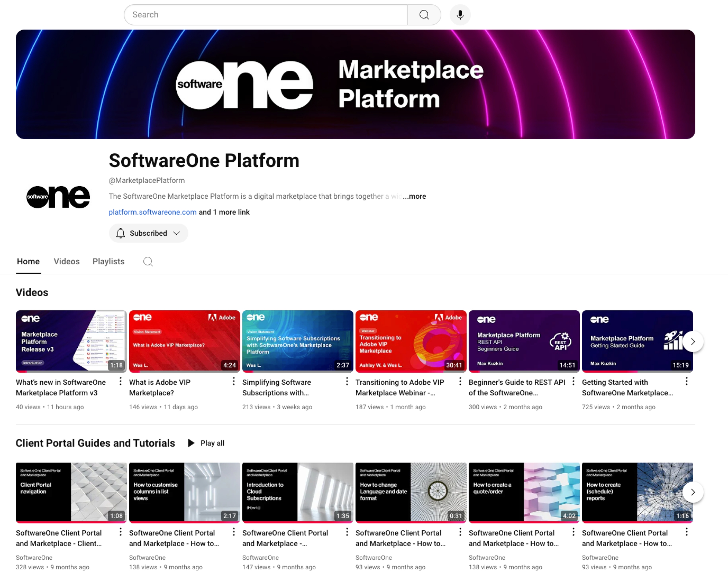
Task: Switch to the Videos tab
Action: [67, 261]
